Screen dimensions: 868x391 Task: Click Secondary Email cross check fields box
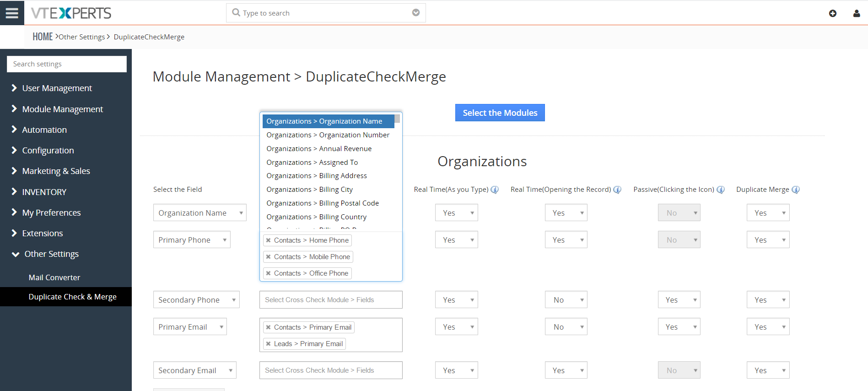pyautogui.click(x=331, y=370)
